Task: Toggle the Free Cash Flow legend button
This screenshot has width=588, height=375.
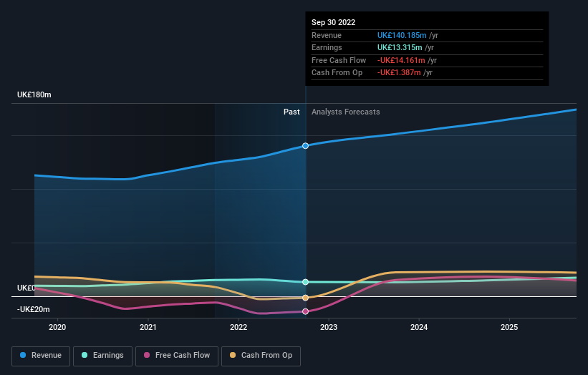Action: coord(177,356)
